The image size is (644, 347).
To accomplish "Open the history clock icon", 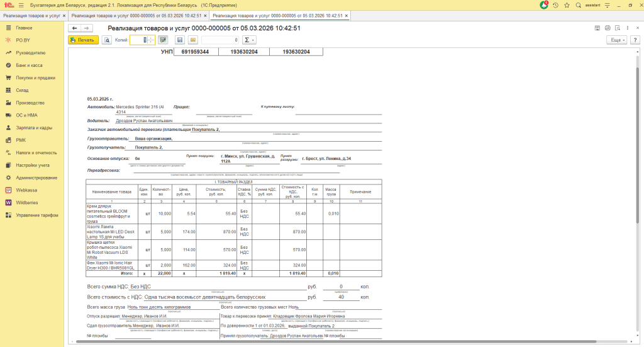I will (x=555, y=5).
